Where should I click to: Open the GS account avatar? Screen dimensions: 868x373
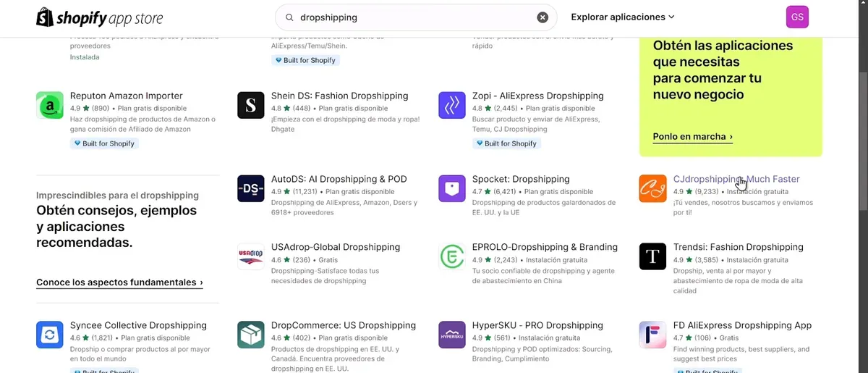pos(797,17)
